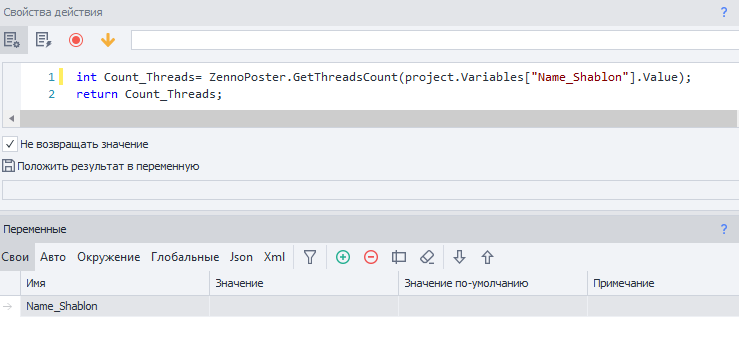739x362 pixels.
Task: Open help for Переменные panel
Action: (x=724, y=230)
